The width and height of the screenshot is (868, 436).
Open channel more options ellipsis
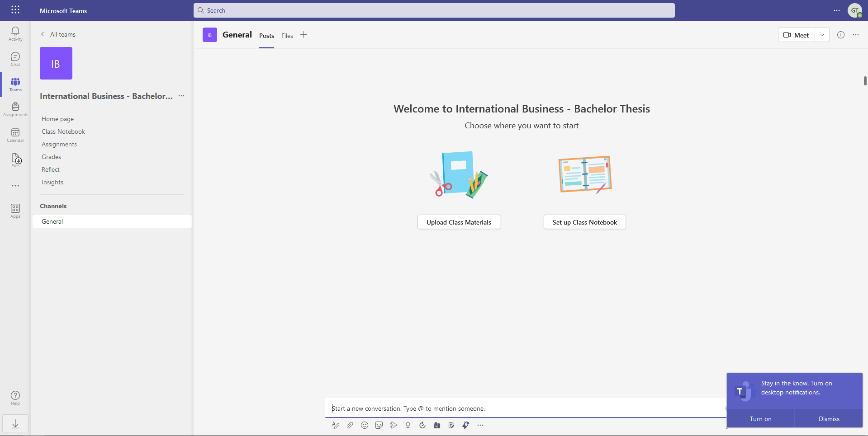click(856, 35)
